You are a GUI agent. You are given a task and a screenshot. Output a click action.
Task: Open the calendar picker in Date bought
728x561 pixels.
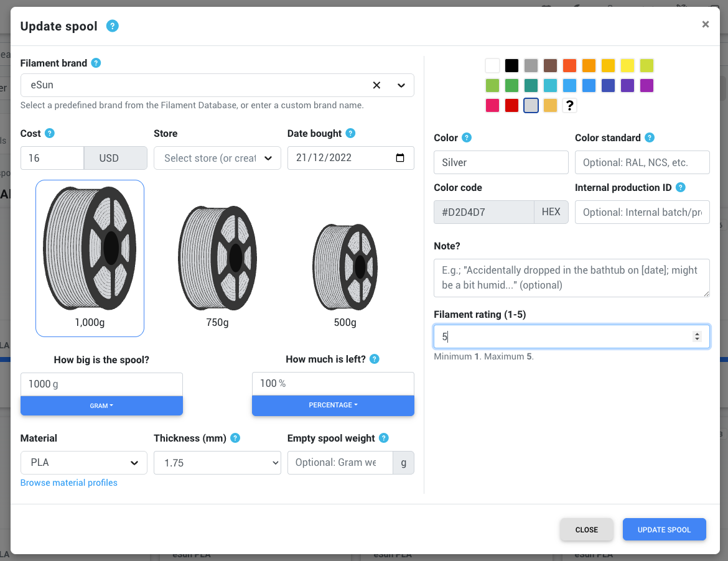coord(399,158)
